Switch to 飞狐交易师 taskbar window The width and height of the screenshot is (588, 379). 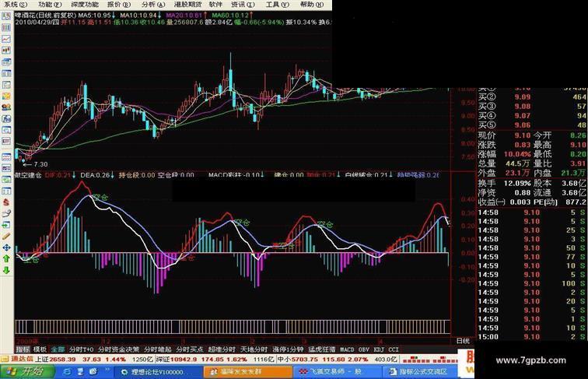(x=337, y=372)
